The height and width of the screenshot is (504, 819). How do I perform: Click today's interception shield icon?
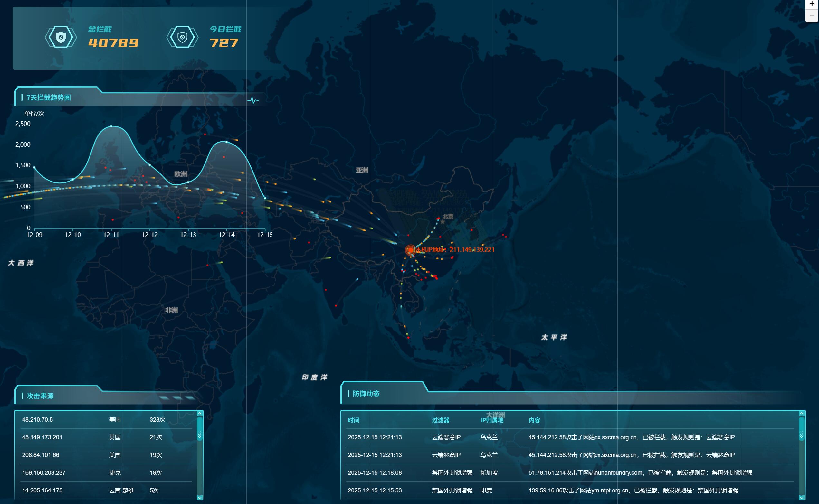(182, 37)
